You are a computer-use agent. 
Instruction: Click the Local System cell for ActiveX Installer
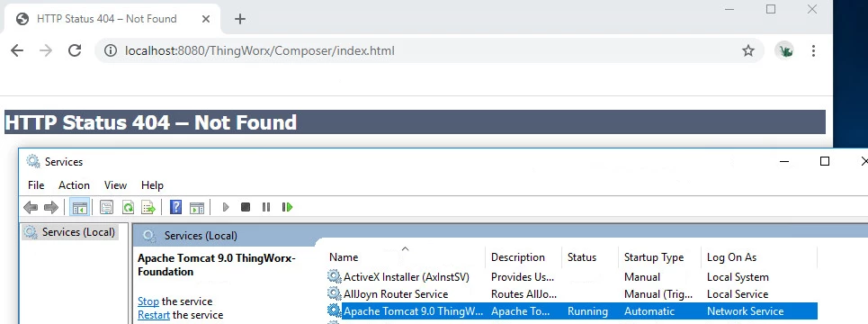point(738,277)
